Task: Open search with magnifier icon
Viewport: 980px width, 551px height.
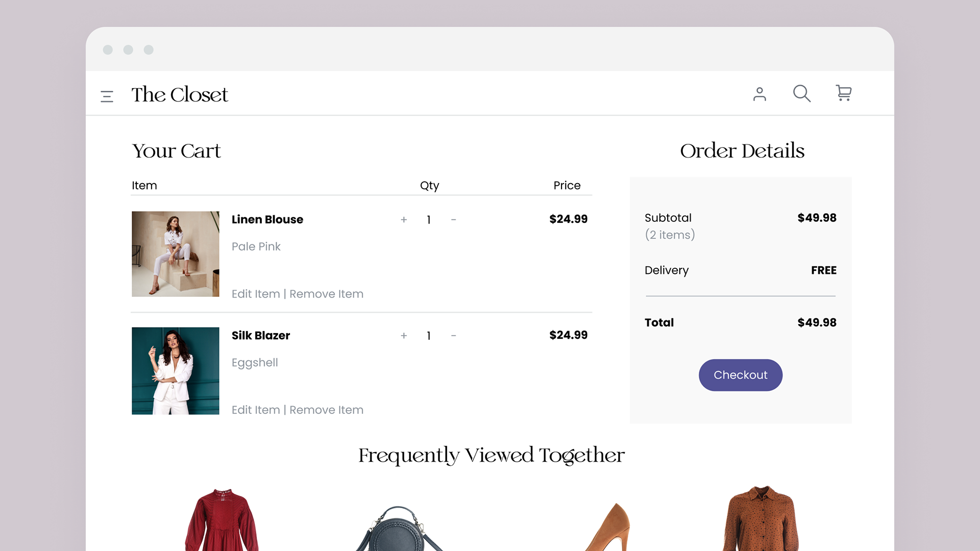Action: pos(801,93)
